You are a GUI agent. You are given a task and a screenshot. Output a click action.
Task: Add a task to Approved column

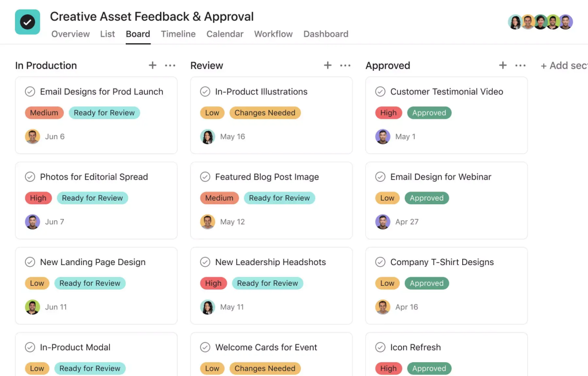(502, 66)
